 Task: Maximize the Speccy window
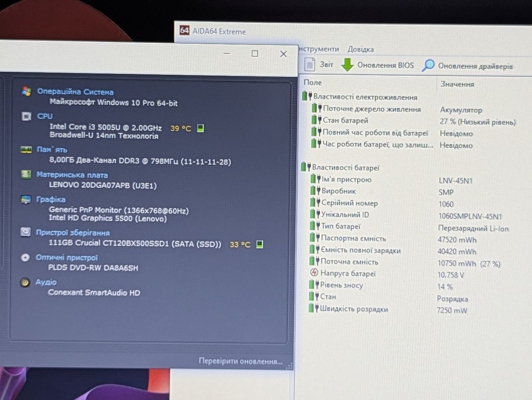255,54
